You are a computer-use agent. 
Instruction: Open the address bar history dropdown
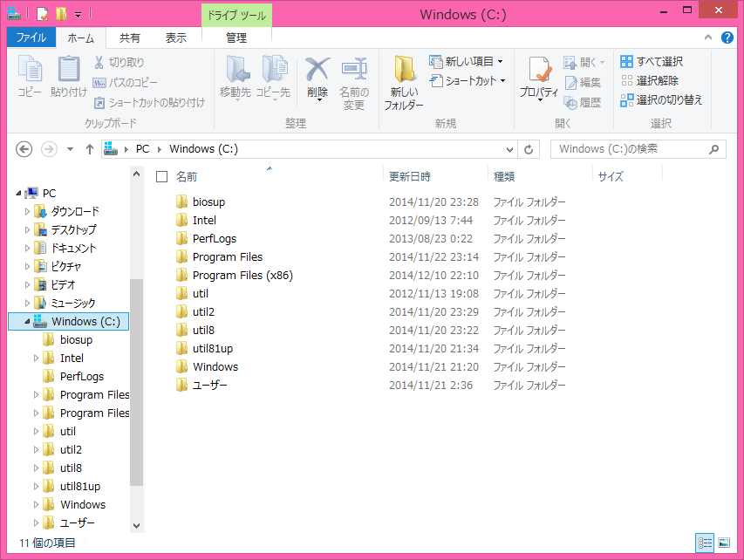[509, 149]
